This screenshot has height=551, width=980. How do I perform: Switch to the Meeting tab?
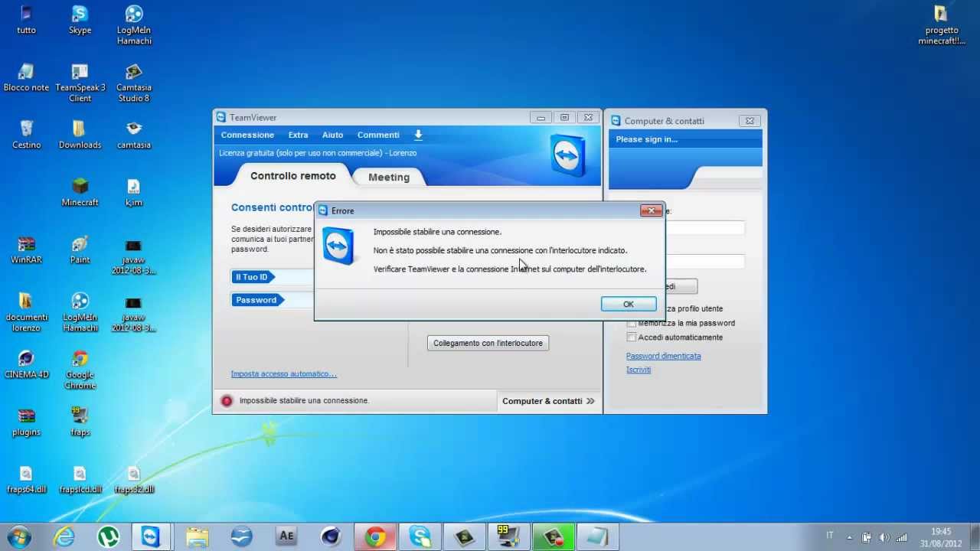point(389,177)
